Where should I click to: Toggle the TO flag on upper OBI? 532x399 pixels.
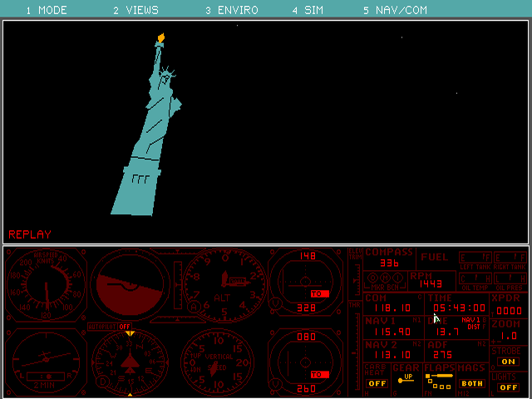click(x=320, y=293)
